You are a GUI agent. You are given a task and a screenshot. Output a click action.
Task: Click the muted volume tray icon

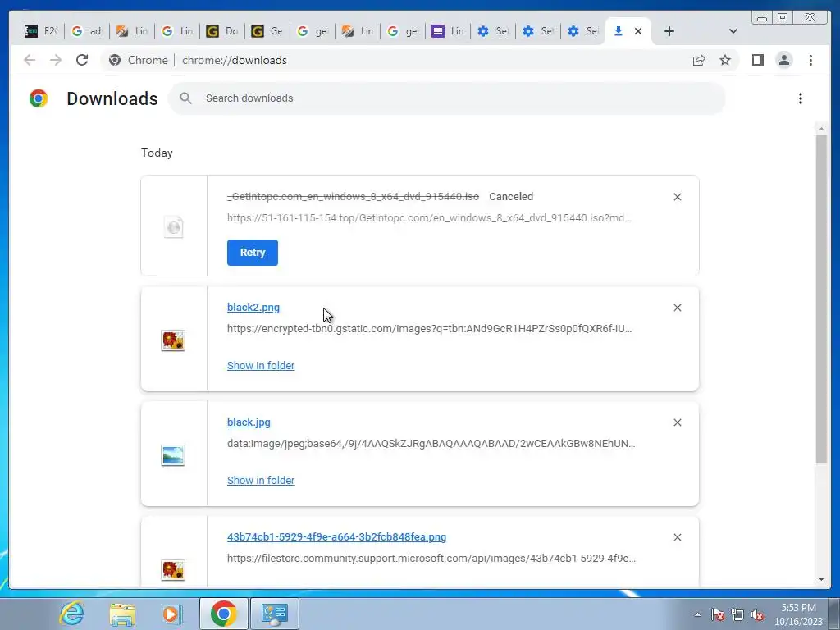coord(757,614)
